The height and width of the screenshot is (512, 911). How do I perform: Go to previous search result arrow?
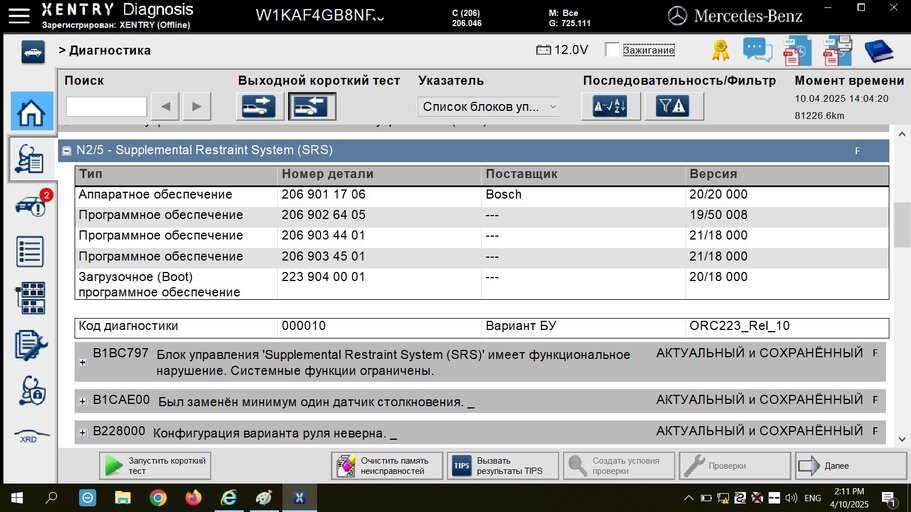[166, 106]
